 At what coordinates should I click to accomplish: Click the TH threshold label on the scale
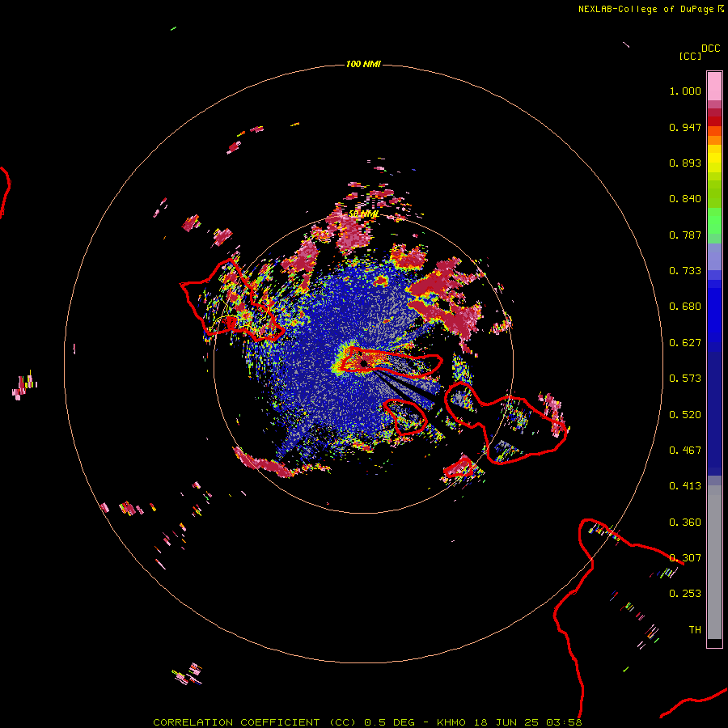[695, 630]
